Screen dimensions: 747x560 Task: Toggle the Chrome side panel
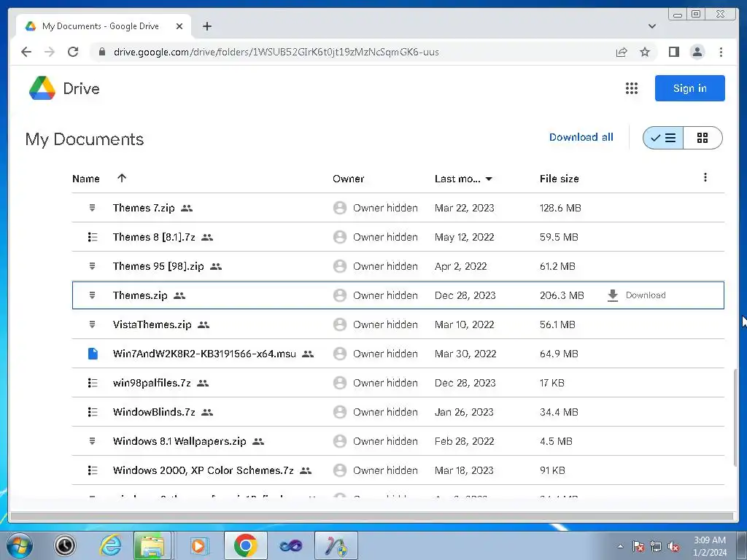click(673, 52)
